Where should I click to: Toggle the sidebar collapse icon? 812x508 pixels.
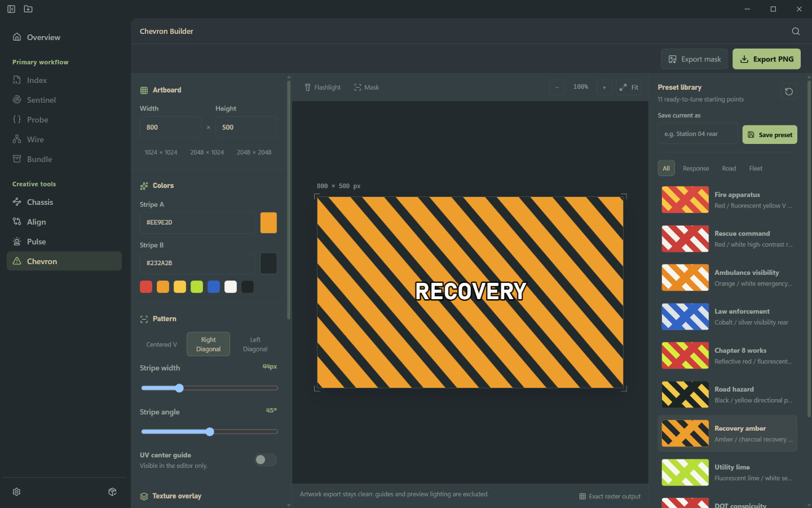pos(11,9)
